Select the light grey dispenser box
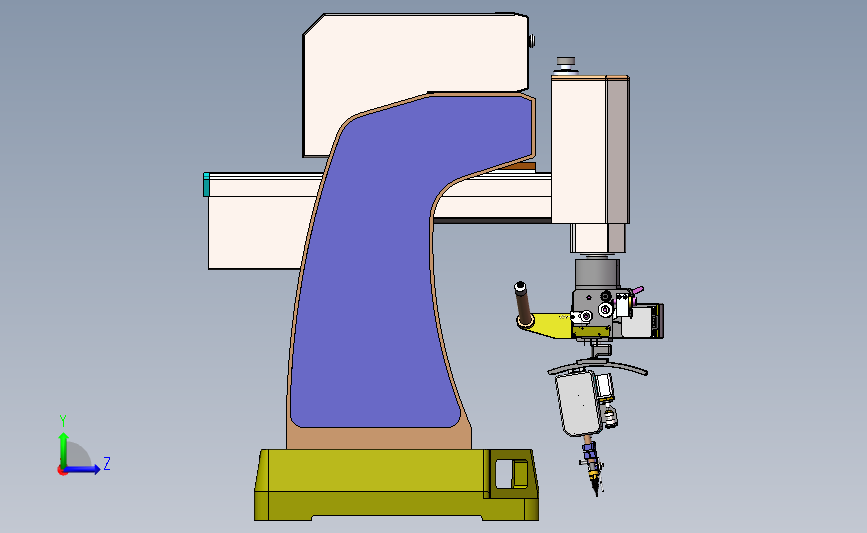Screen dimensions: 867x533 [x=577, y=403]
